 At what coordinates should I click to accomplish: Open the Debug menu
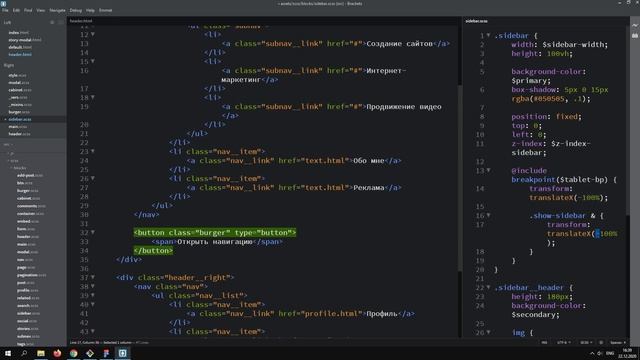click(76, 10)
